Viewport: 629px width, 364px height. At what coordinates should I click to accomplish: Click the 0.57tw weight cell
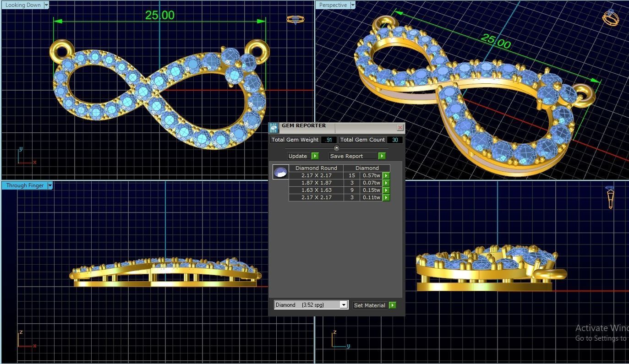[x=372, y=175]
